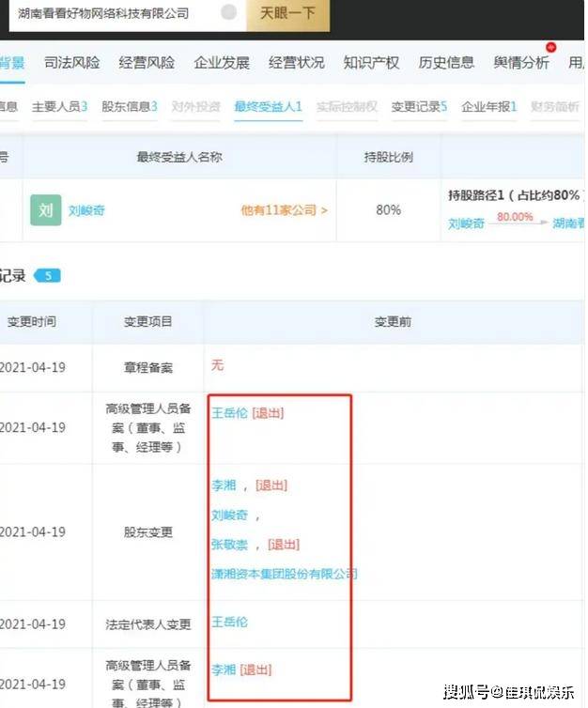The height and width of the screenshot is (708, 588).
Task: Click 变更前 column header
Action: click(x=393, y=322)
